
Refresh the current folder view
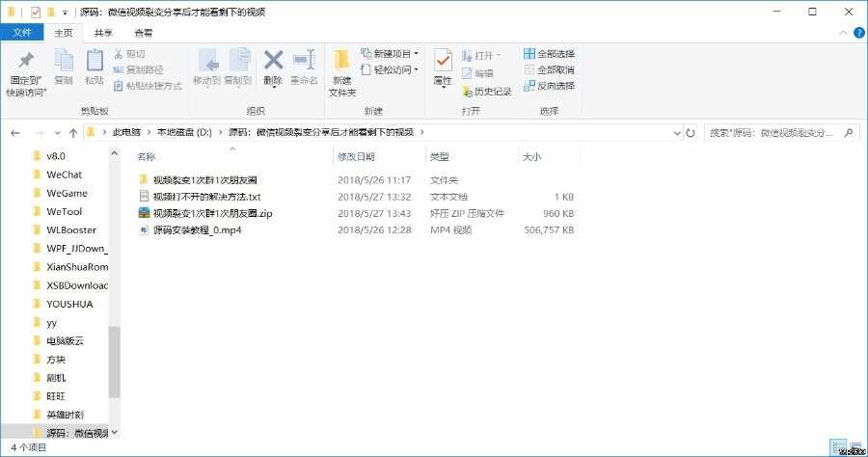691,133
